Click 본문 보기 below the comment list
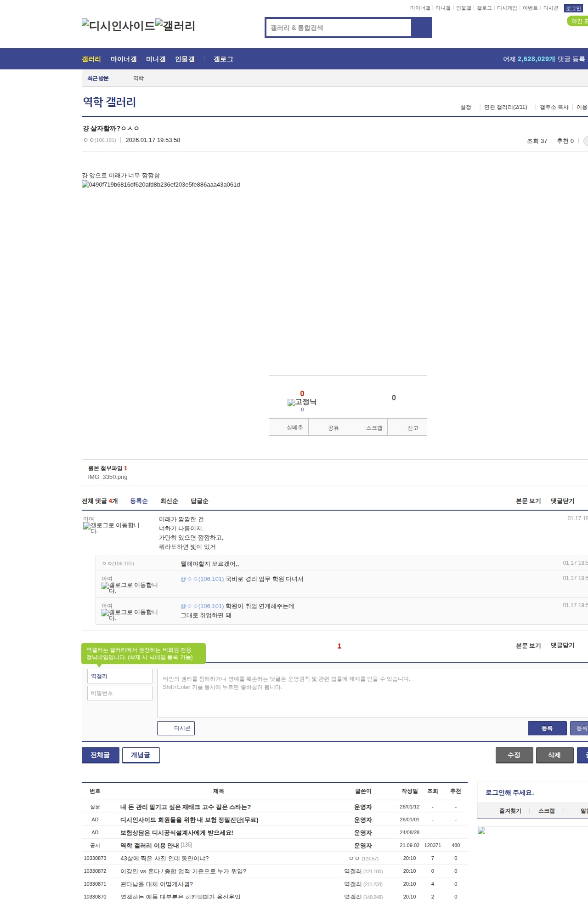Image resolution: width=588 pixels, height=899 pixels. coord(528,645)
